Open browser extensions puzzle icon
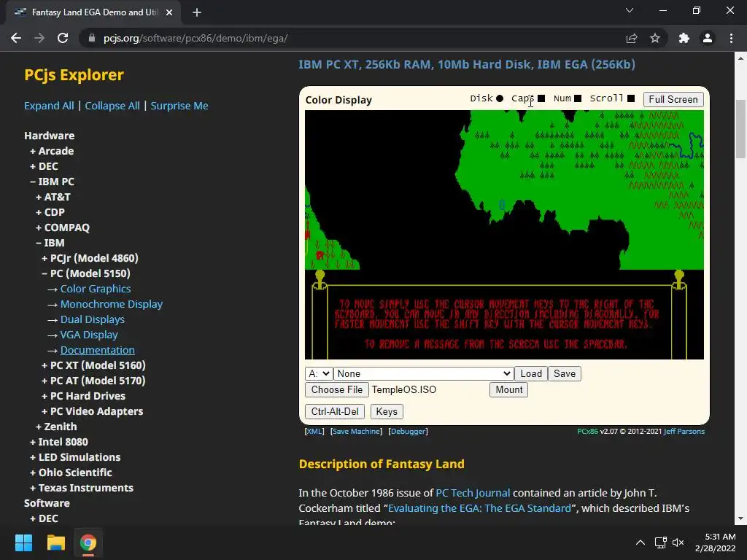Screen dimensions: 747x560 click(684, 38)
